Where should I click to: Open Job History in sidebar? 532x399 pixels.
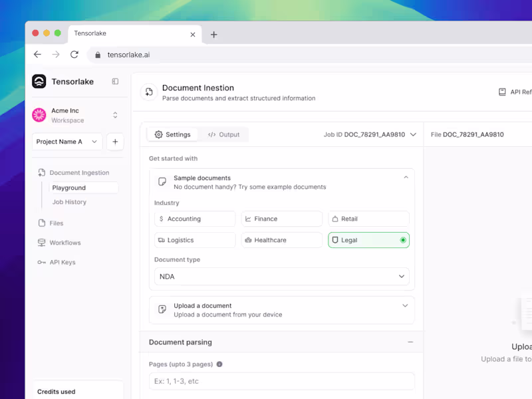(70, 202)
